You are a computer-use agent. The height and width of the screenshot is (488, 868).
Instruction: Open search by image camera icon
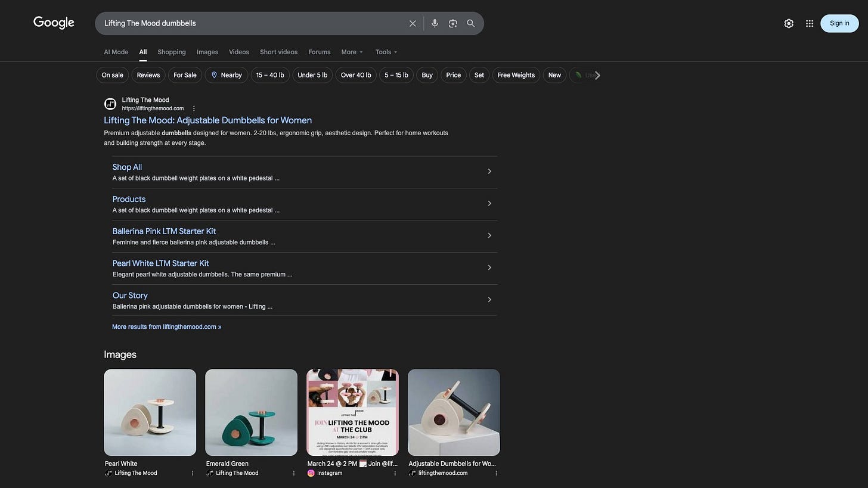(453, 23)
